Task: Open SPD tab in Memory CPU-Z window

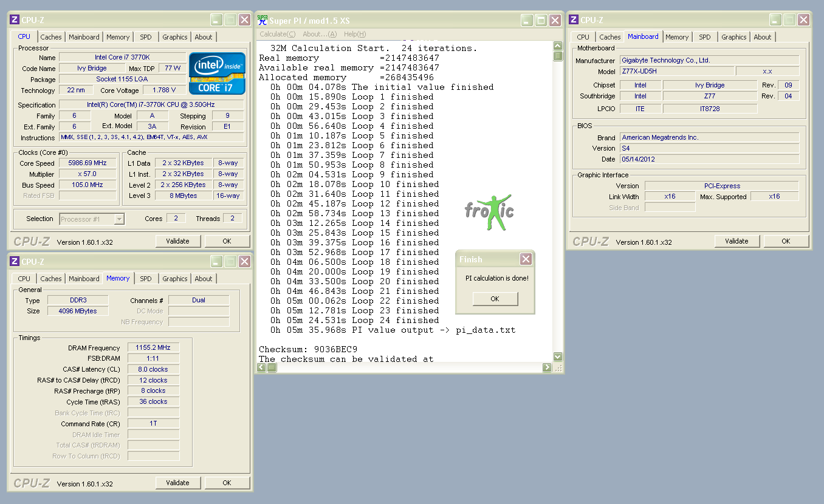Action: pyautogui.click(x=146, y=279)
